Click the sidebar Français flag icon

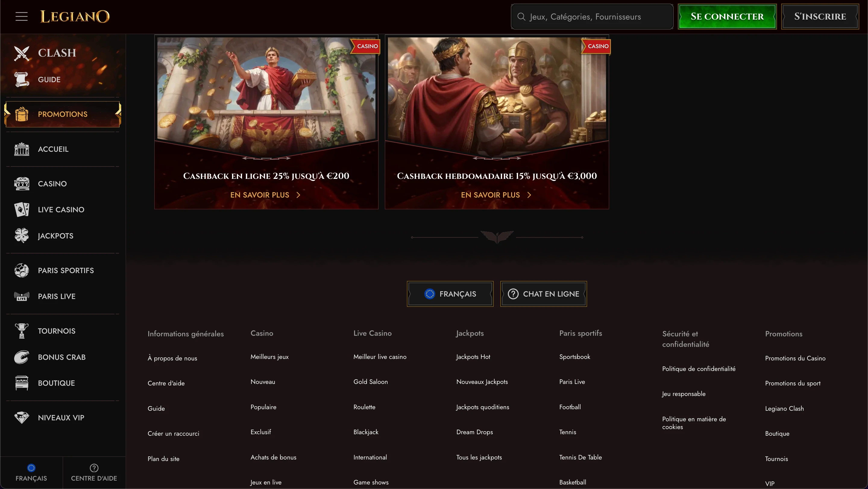point(31,468)
